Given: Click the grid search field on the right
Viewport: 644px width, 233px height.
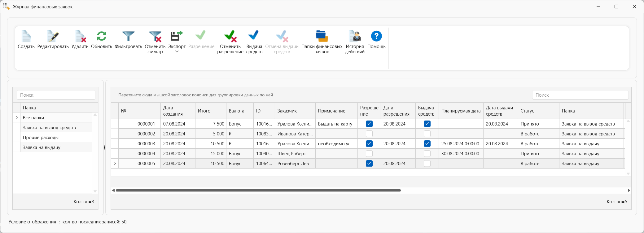Looking at the screenshot, I should [580, 95].
